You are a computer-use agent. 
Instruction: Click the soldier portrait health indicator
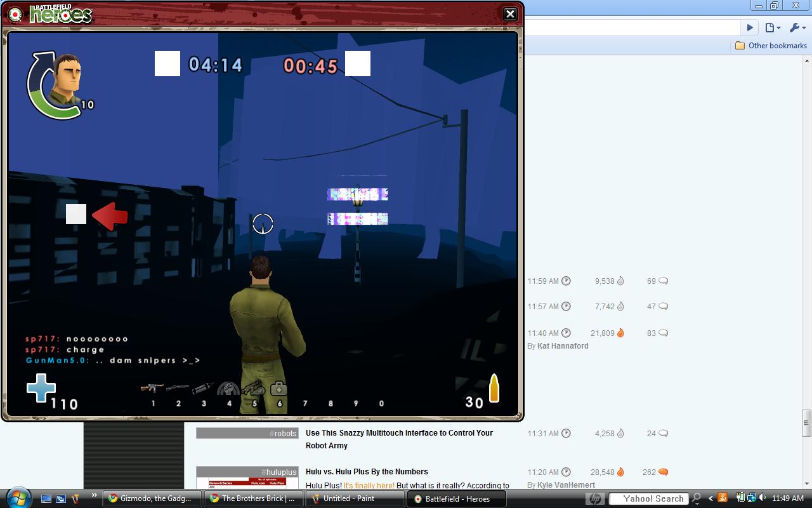point(56,85)
